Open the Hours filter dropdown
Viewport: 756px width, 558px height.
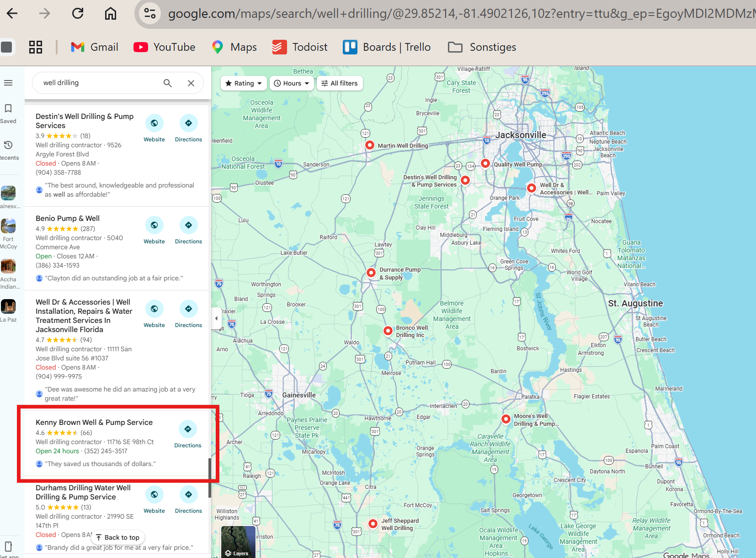pyautogui.click(x=291, y=83)
